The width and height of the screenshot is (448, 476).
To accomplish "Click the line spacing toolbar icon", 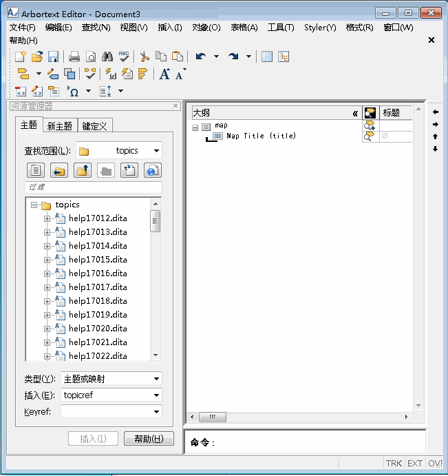I will tap(105, 91).
